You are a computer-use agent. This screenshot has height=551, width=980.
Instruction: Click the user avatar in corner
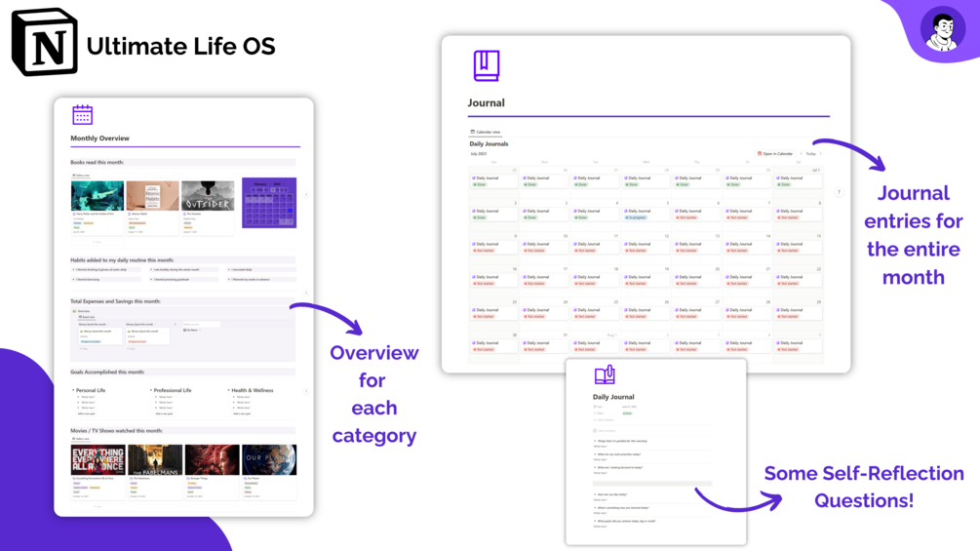[943, 28]
